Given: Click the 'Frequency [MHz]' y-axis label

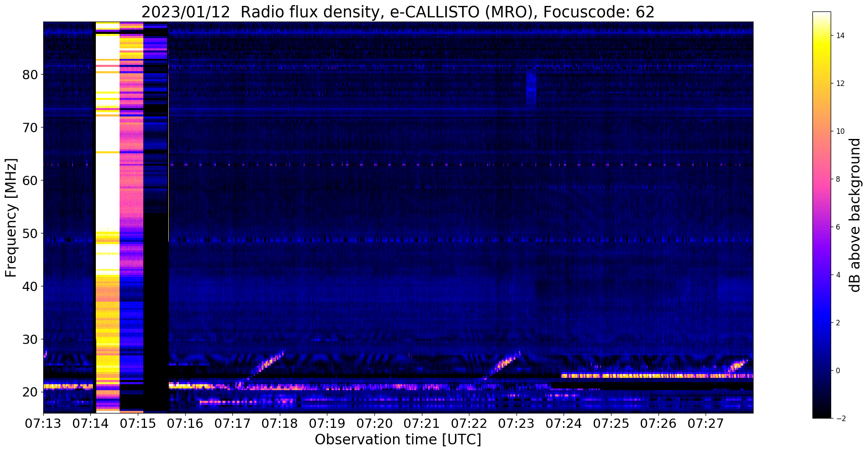Looking at the screenshot, I should click(11, 218).
